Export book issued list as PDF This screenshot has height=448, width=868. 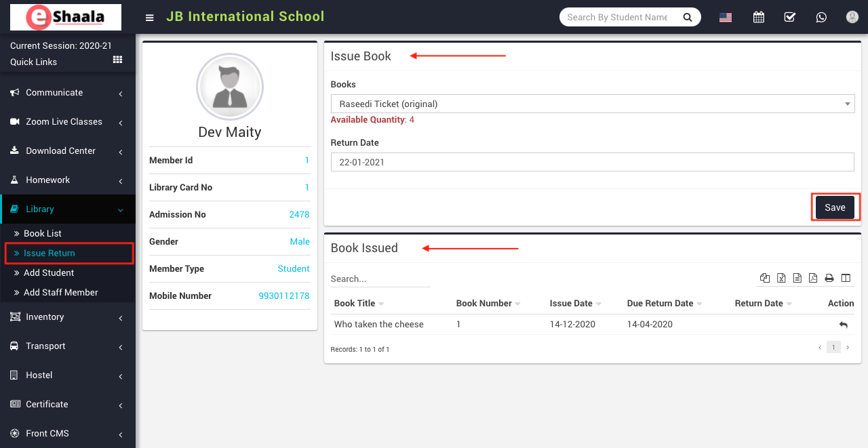pos(812,278)
